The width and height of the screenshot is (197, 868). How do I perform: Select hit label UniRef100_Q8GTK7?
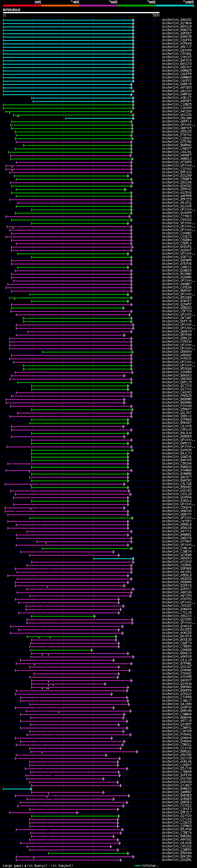tap(177, 67)
